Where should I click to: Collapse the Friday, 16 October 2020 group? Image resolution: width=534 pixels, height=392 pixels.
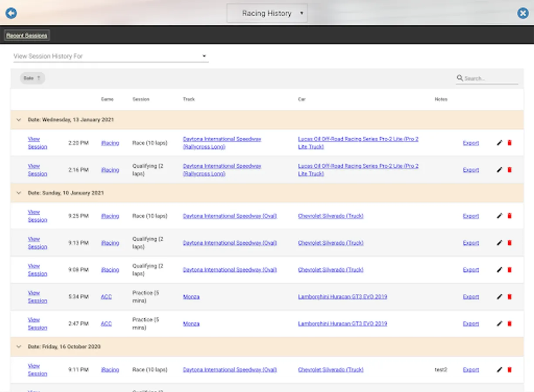[19, 347]
